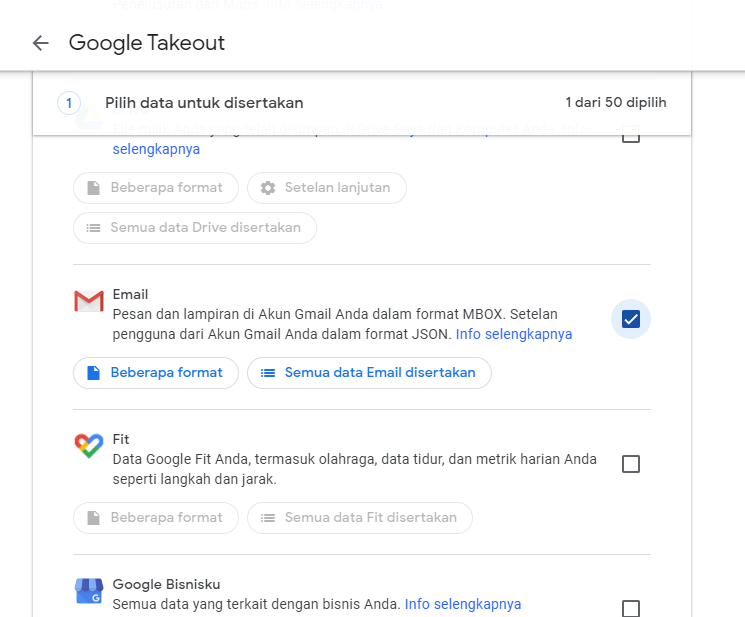Open Google Bisnisku Info selengkapnya link
Screen dimensions: 745x617
pyautogui.click(x=463, y=604)
